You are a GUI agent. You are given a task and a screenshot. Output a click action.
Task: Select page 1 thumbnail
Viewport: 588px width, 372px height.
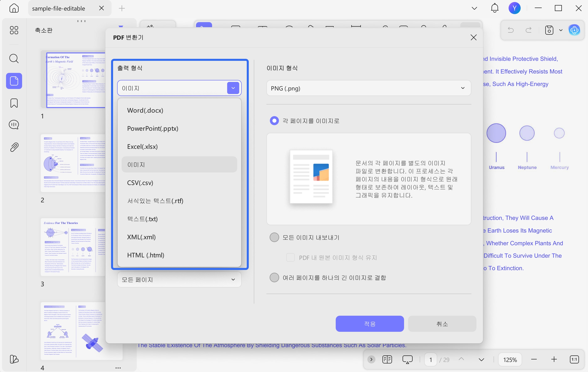(x=73, y=79)
